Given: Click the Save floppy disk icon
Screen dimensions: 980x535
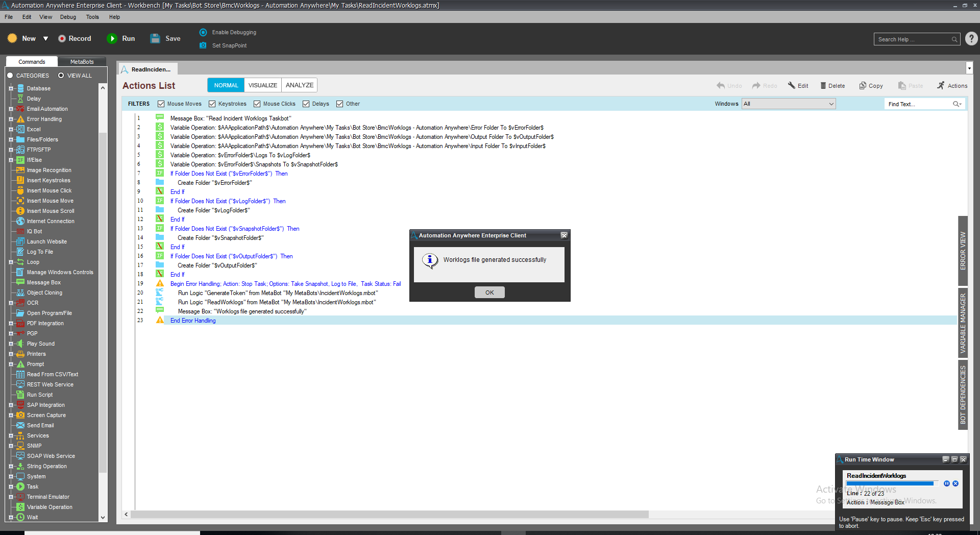Looking at the screenshot, I should [155, 39].
